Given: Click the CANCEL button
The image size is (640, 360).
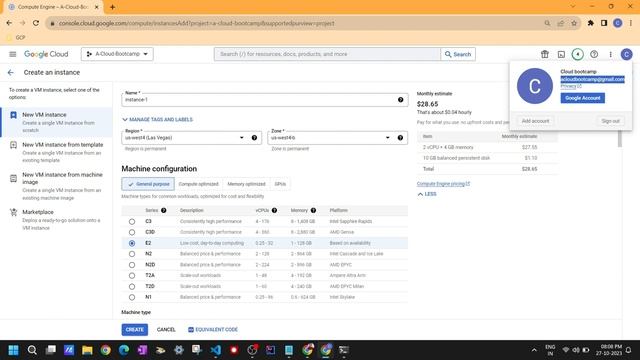Looking at the screenshot, I should point(166,329).
